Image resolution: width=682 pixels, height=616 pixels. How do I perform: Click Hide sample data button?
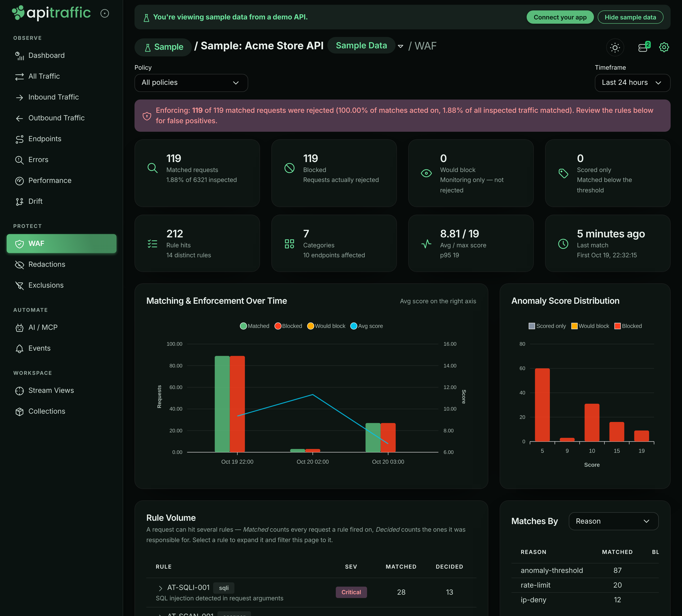tap(630, 17)
